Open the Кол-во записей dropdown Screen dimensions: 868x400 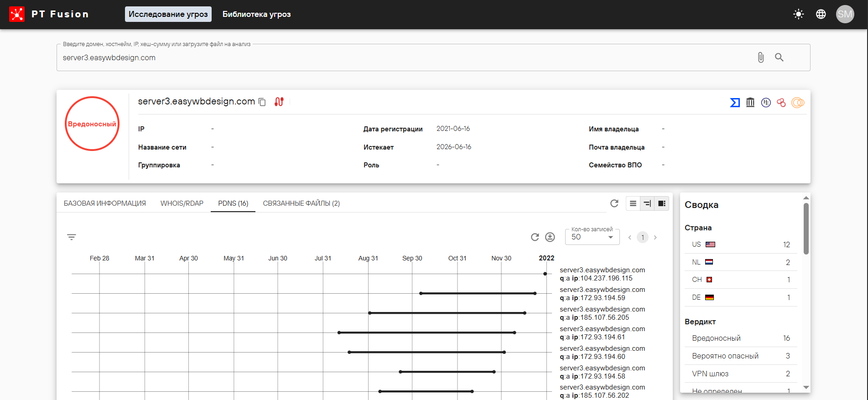click(592, 237)
